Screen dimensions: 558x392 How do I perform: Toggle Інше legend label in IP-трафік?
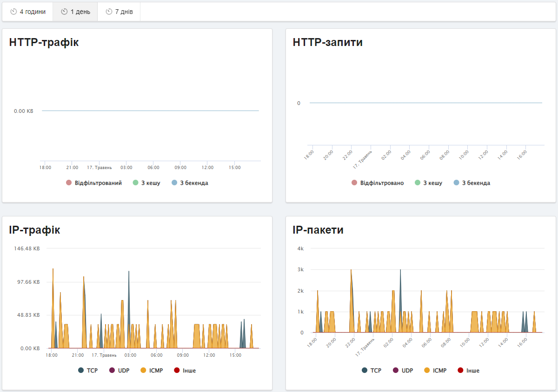[x=189, y=371]
